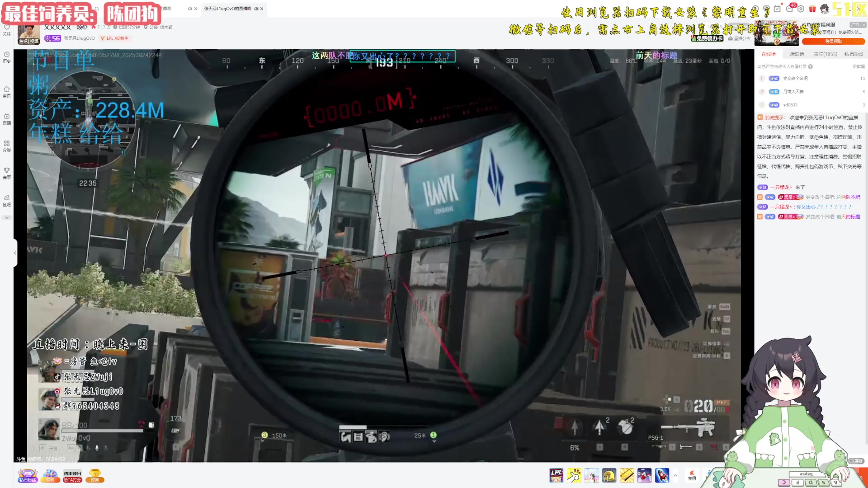The height and width of the screenshot is (488, 868).
Task: Select the crying yellow blob gift
Action: [609, 475]
